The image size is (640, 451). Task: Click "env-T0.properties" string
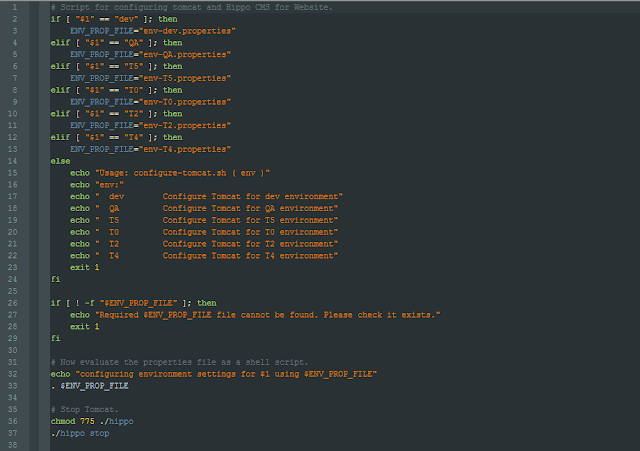[x=185, y=102]
